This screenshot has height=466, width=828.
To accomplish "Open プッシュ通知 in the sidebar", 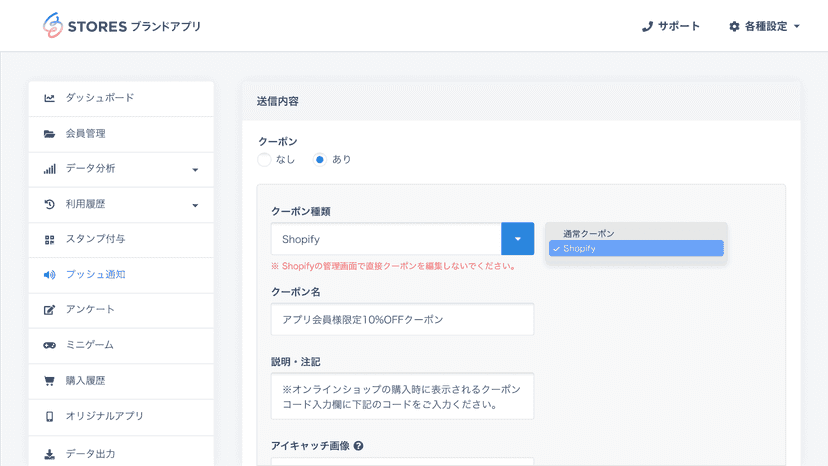I will [x=121, y=275].
